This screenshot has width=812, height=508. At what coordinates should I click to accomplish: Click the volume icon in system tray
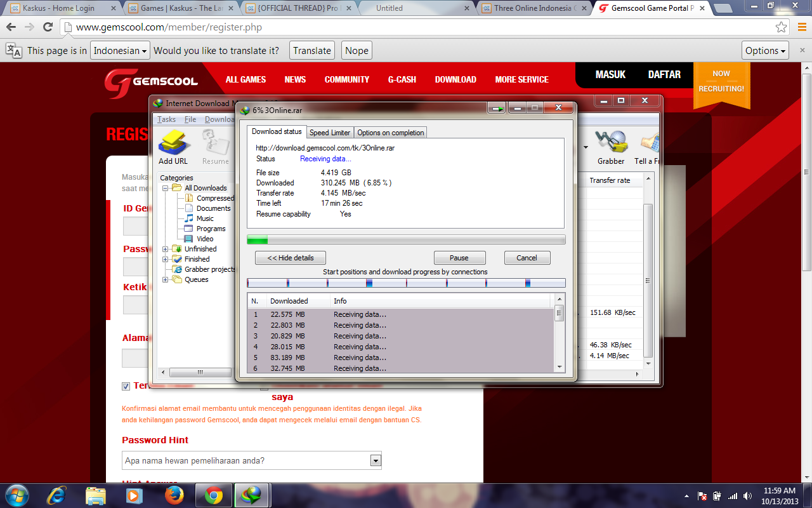(x=748, y=496)
